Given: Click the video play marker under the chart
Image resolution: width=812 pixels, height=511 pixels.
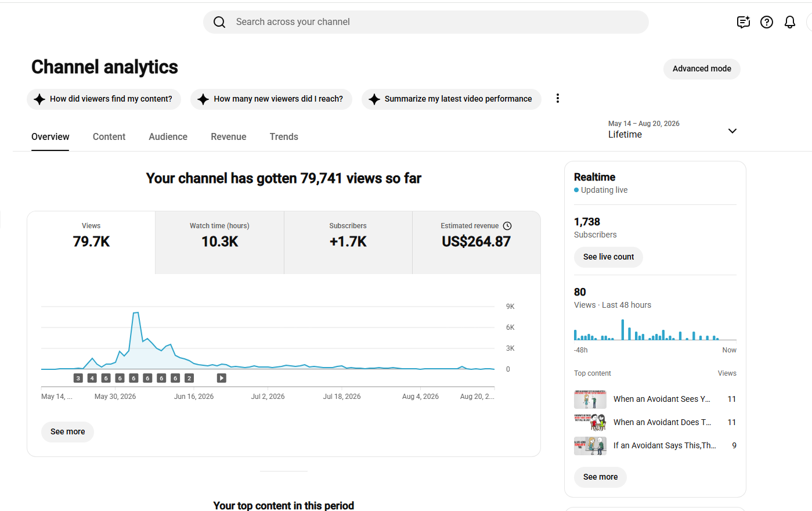Looking at the screenshot, I should [x=221, y=378].
